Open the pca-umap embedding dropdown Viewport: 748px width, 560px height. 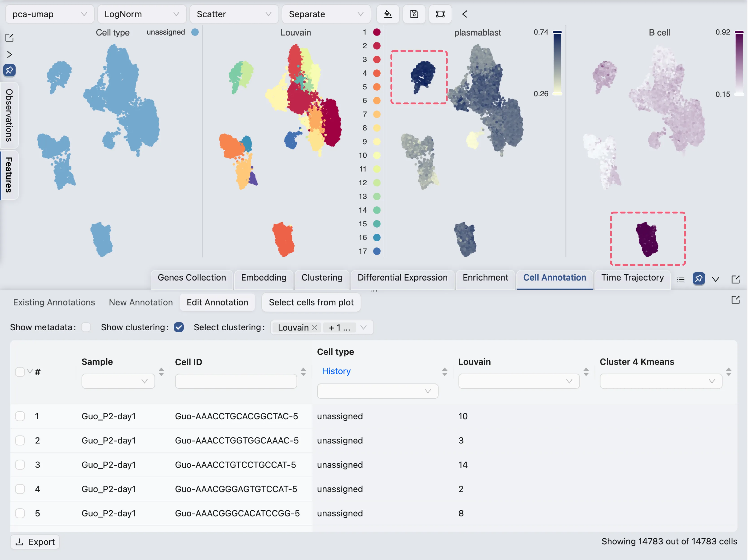49,14
